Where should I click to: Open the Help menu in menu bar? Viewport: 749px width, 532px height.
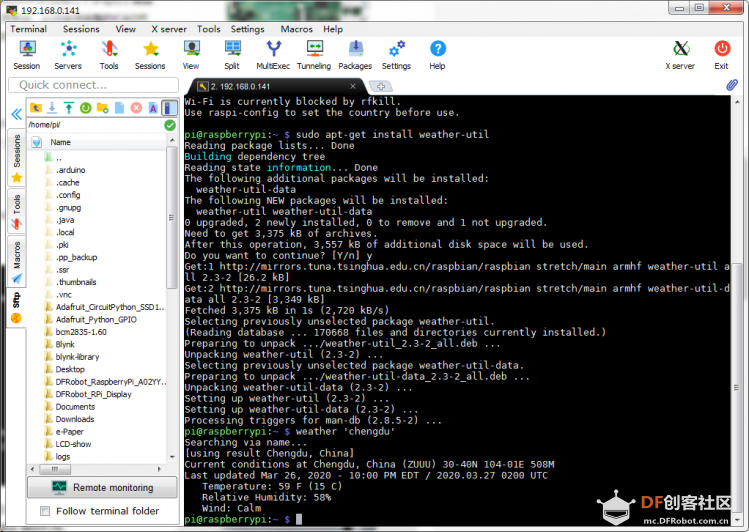click(333, 29)
